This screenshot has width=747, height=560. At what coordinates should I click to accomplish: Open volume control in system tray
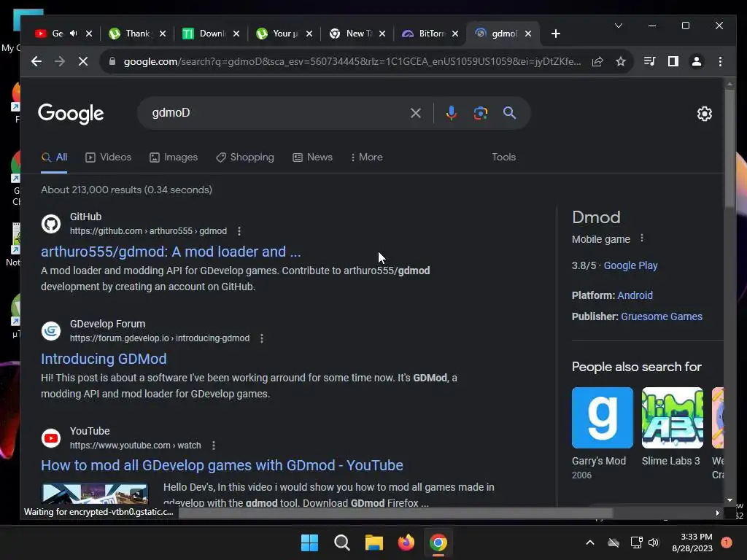(x=654, y=542)
